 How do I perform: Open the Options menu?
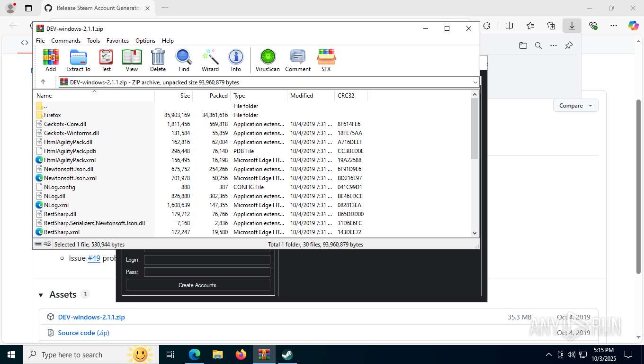tap(145, 41)
